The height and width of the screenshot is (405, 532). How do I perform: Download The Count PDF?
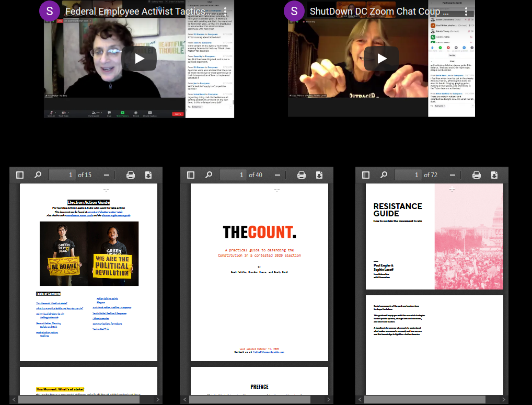pyautogui.click(x=319, y=175)
